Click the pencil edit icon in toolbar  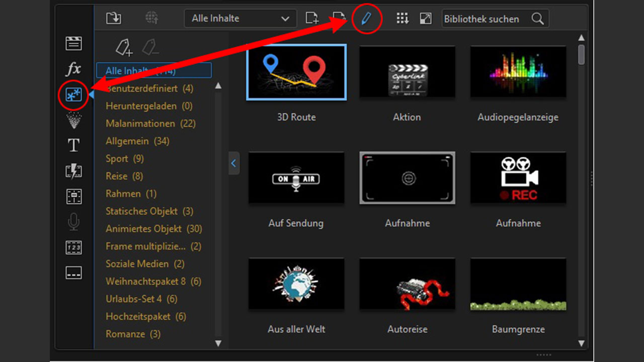(x=366, y=19)
